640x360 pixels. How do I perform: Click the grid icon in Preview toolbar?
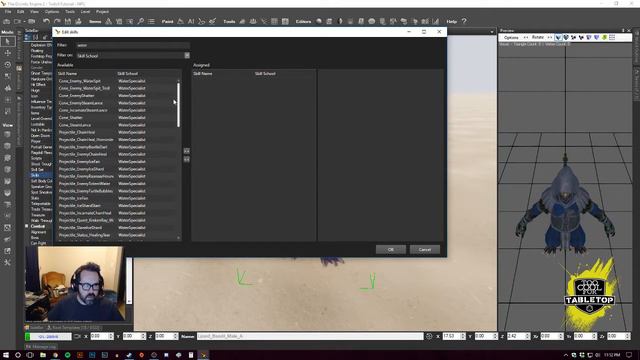(612, 38)
